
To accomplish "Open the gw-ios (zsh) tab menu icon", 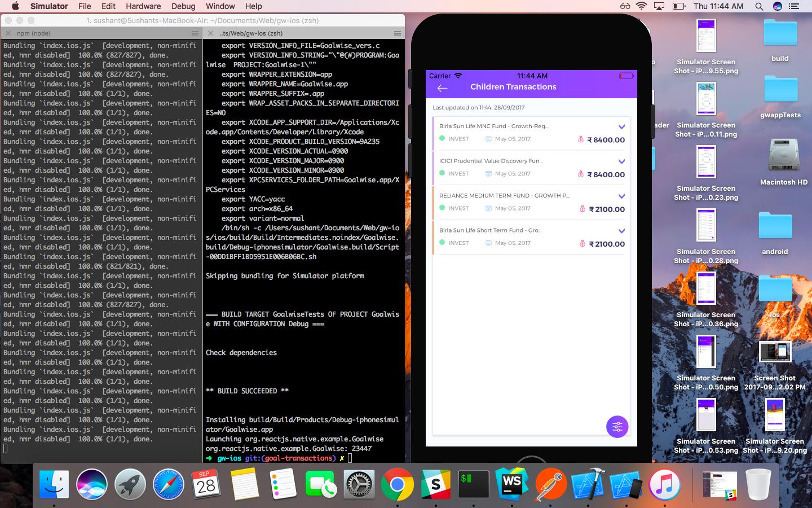I will coord(398,33).
